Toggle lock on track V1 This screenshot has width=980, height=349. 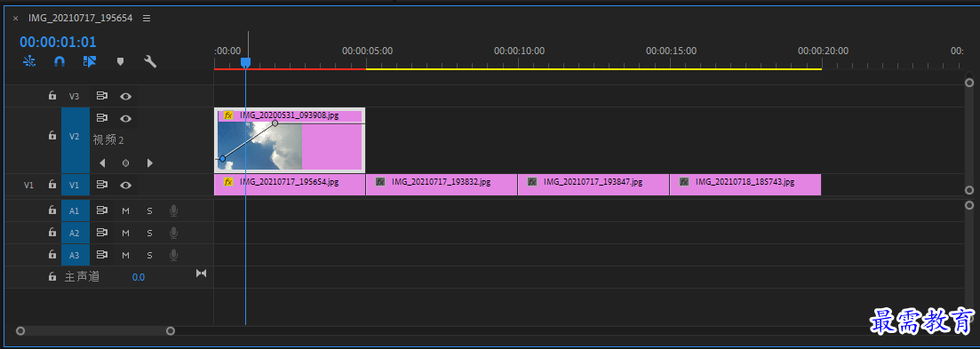pos(52,185)
